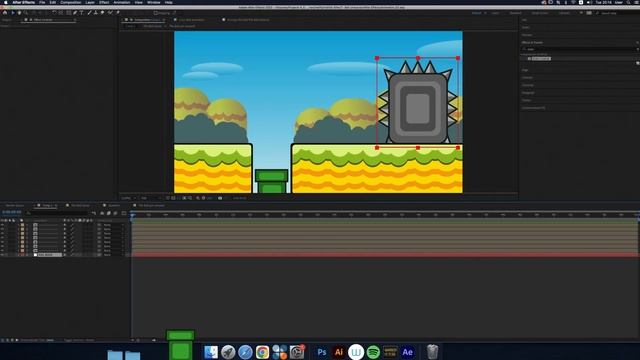640x360 pixels.
Task: Select the Brush tool
Action: point(89,13)
